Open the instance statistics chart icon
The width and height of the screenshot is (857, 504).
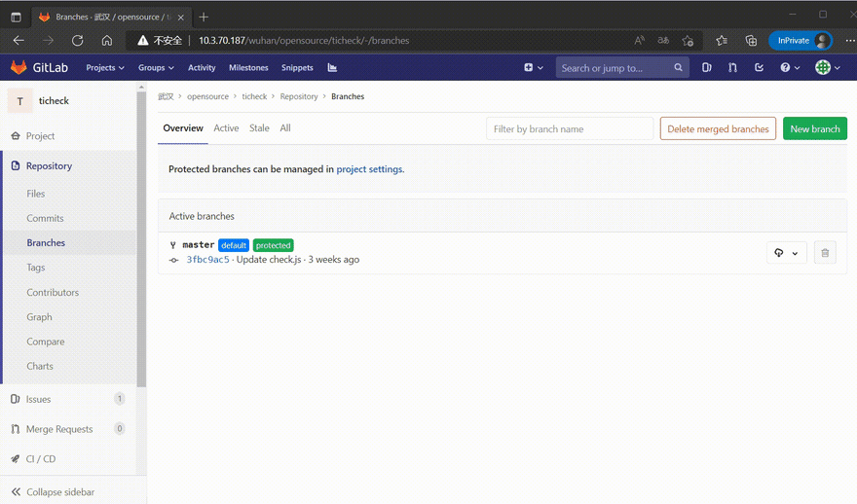[x=332, y=68]
